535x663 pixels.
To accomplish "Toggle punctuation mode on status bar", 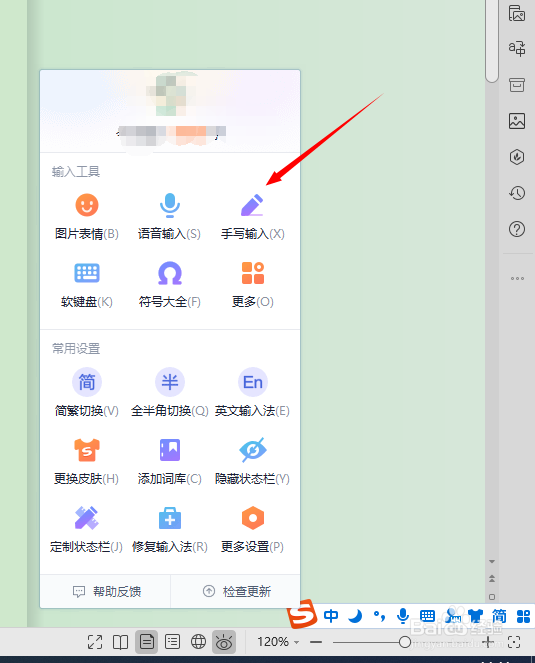I will tap(379, 616).
